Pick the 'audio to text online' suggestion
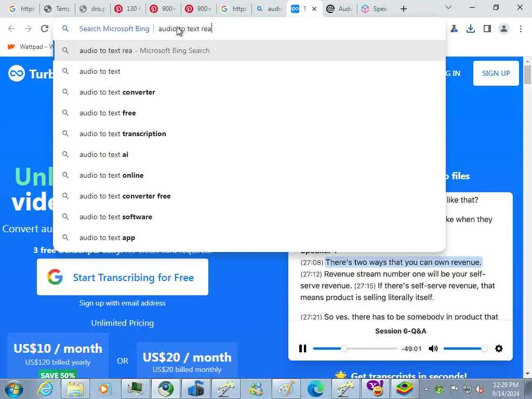532x399 pixels. [249, 175]
